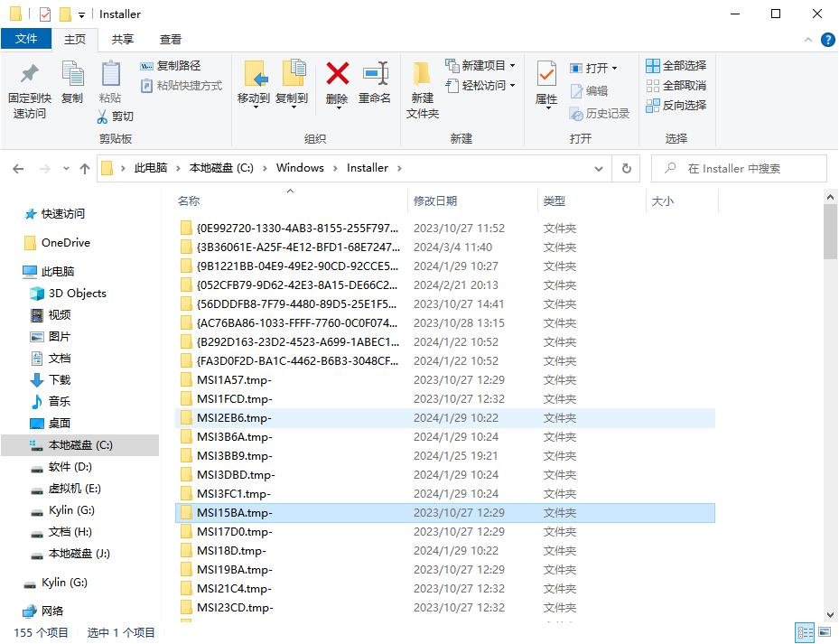Collapse the ribbon with the chevron
Screen dimensions: 839x644
pos(808,40)
